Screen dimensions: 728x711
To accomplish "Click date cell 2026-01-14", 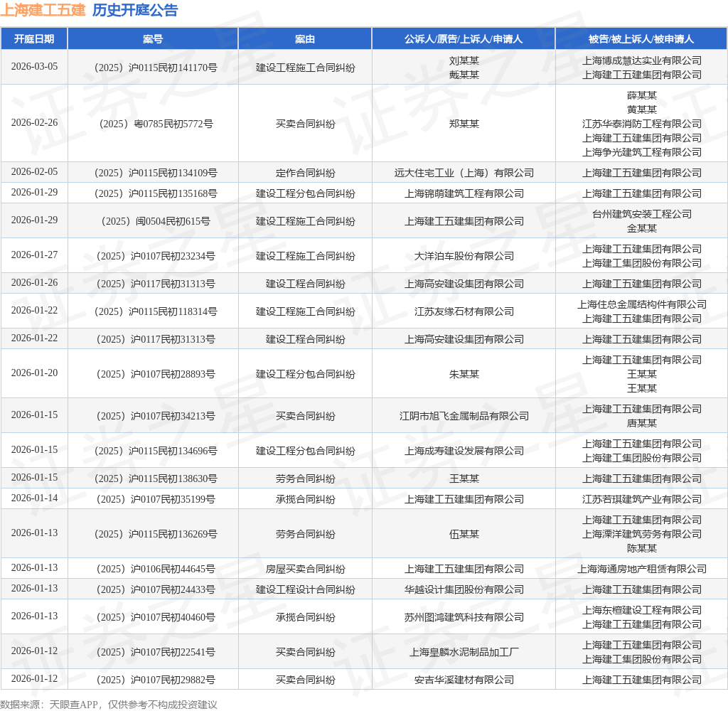I will (34, 498).
